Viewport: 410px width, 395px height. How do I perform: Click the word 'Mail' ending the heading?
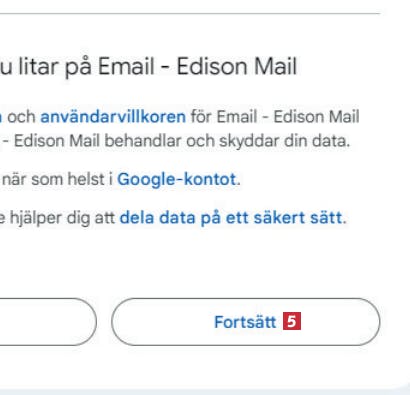coord(275,66)
